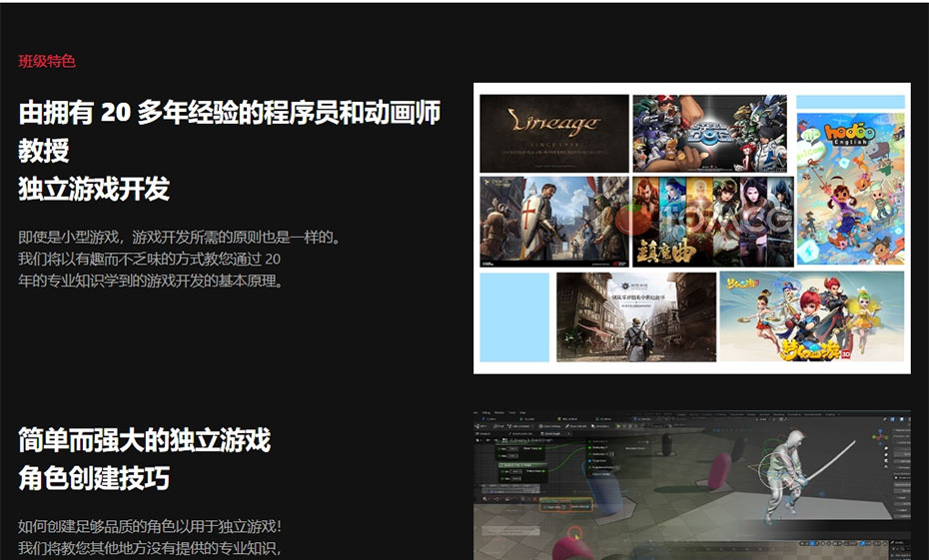This screenshot has width=929, height=560.
Task: Open the Steel Dog robot game image
Action: pyautogui.click(x=710, y=133)
